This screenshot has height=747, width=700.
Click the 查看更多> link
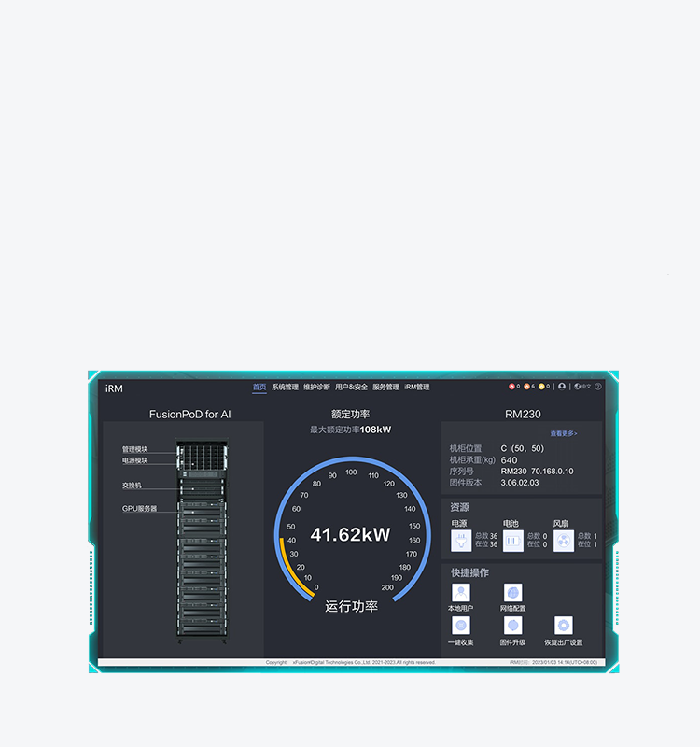click(563, 433)
